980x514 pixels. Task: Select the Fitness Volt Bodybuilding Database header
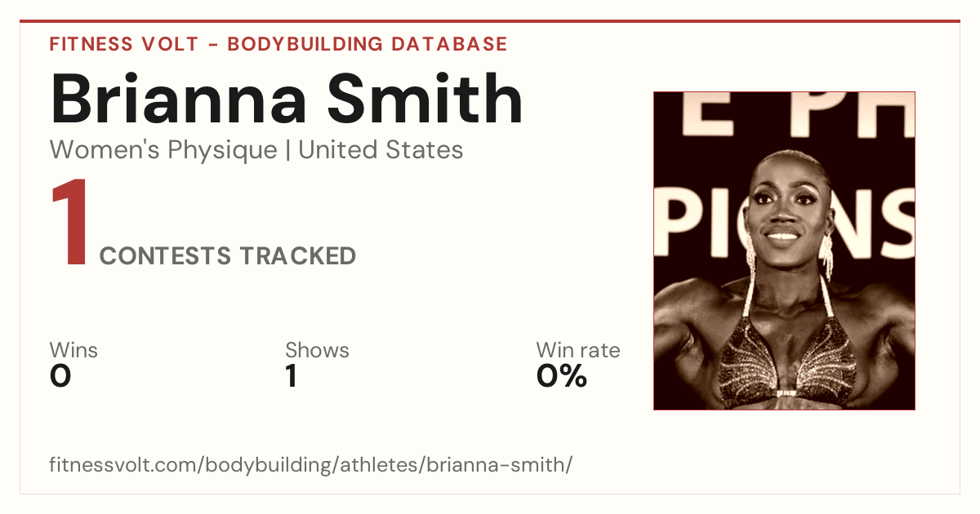278,44
